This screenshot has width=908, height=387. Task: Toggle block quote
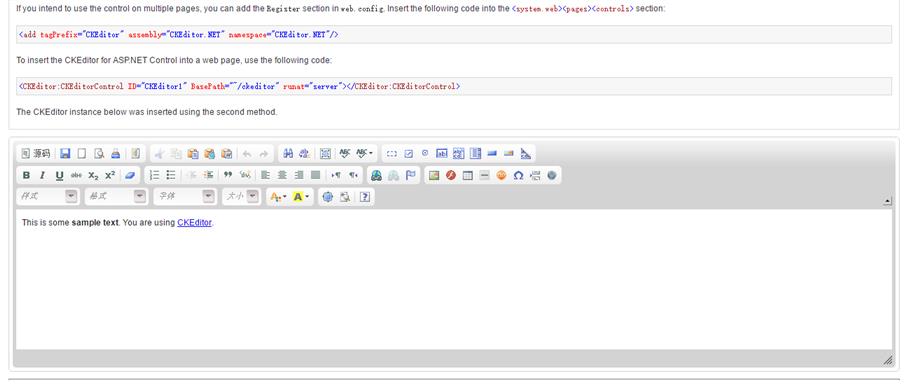point(228,175)
